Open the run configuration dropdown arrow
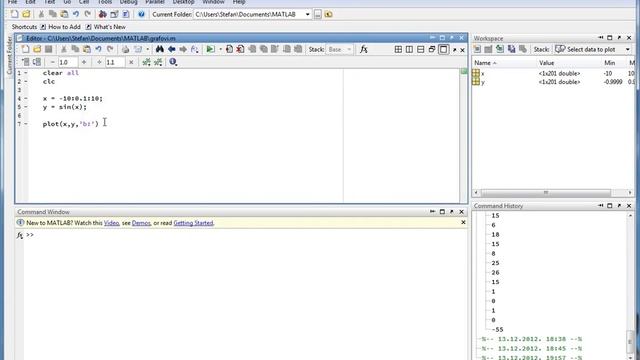The height and width of the screenshot is (360, 640). (x=220, y=49)
